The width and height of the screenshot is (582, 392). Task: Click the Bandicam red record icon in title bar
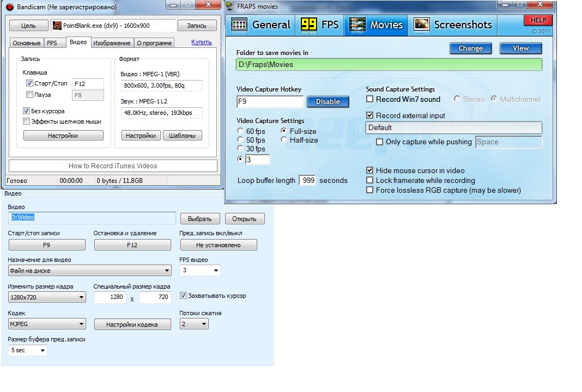(x=10, y=7)
